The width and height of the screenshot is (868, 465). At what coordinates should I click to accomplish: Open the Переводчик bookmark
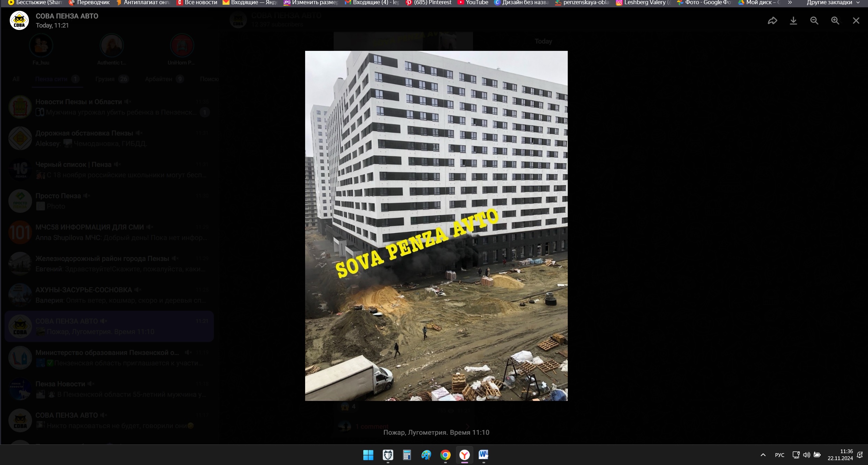click(x=90, y=2)
